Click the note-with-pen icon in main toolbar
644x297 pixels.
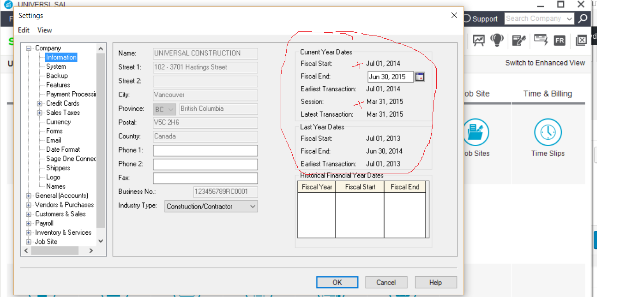pyautogui.click(x=519, y=40)
